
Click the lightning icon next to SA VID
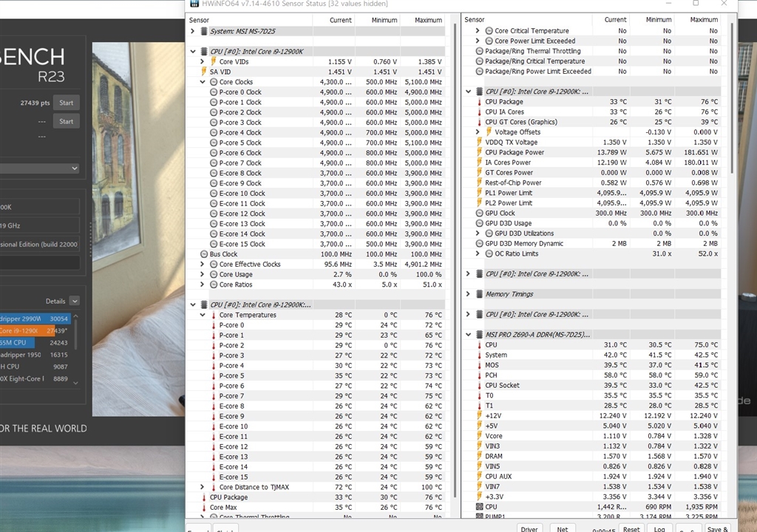coord(204,72)
